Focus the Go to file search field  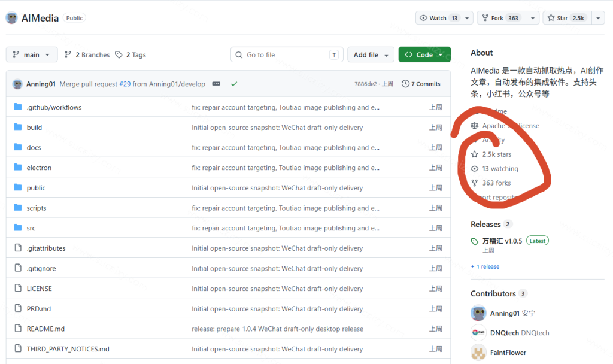click(287, 54)
